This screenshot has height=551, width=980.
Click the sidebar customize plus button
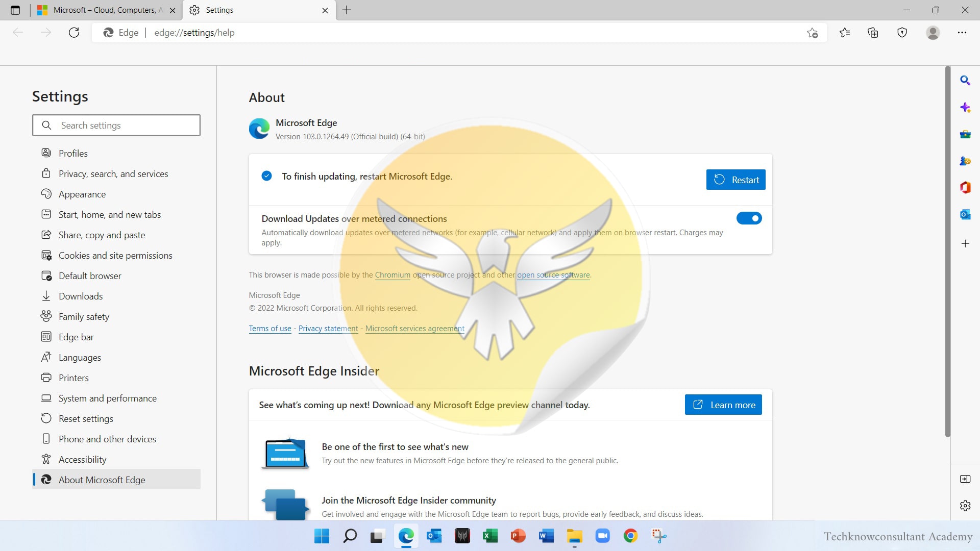(965, 243)
